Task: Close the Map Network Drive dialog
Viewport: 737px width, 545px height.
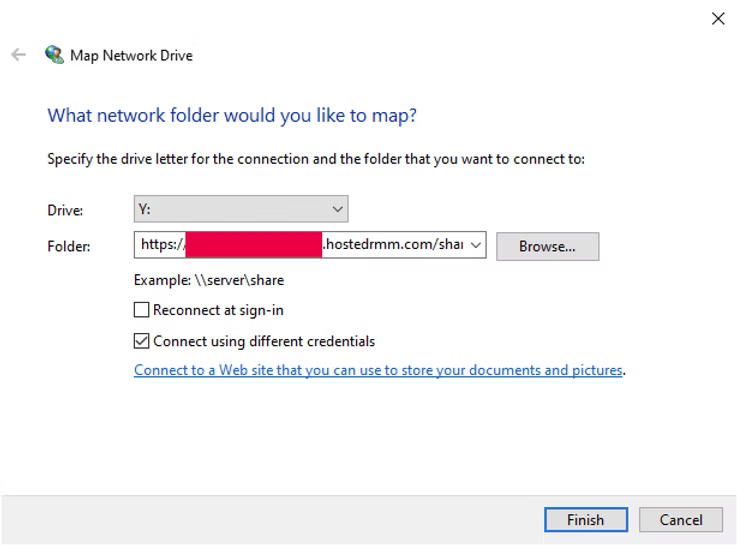Action: pyautogui.click(x=718, y=19)
